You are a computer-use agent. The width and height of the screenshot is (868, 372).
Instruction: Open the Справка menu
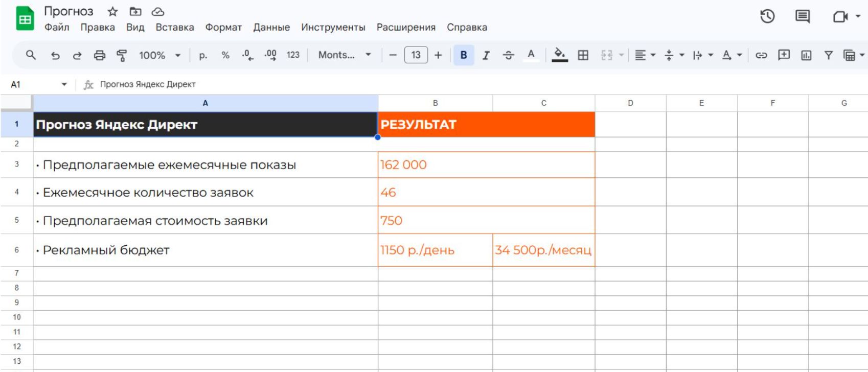(467, 28)
